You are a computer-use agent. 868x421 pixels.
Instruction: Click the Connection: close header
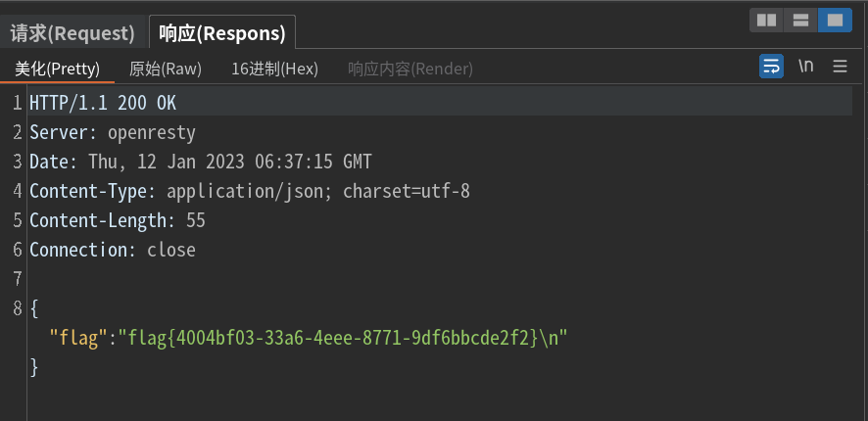(113, 250)
